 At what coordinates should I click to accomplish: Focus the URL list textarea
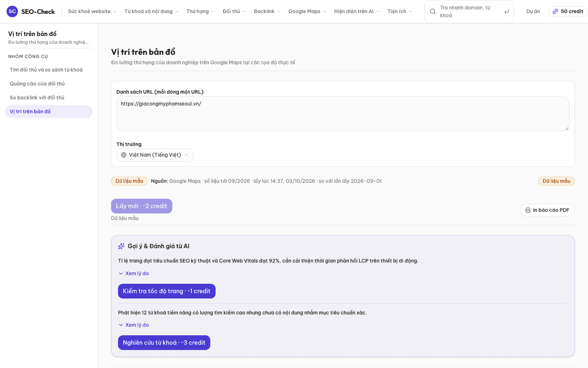(343, 114)
